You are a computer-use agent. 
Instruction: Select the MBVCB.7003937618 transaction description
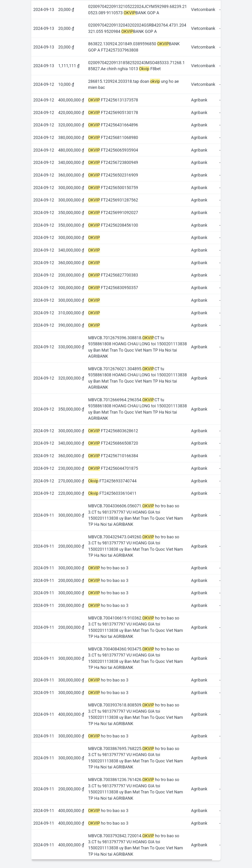pos(136,714)
